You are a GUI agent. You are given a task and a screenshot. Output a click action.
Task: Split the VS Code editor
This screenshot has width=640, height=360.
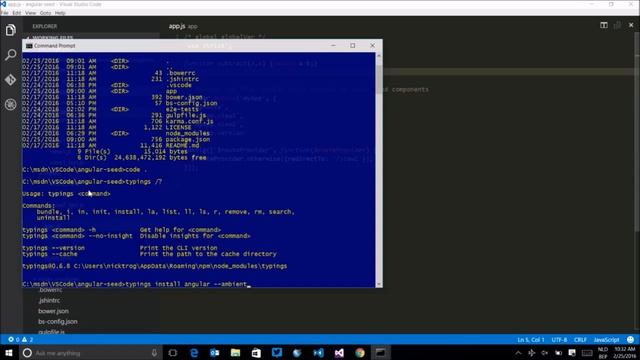coord(604,25)
